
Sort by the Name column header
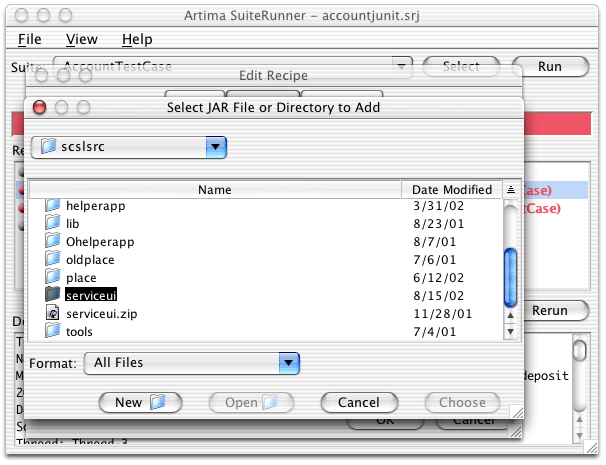(x=215, y=189)
